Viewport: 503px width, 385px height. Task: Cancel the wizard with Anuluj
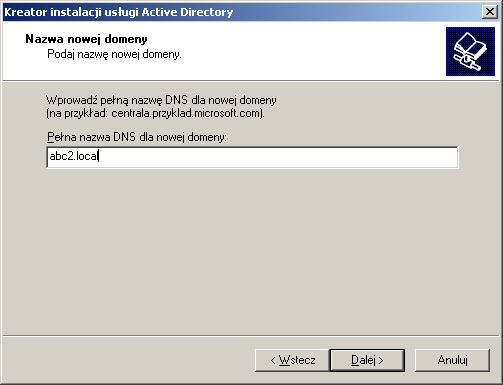452,360
